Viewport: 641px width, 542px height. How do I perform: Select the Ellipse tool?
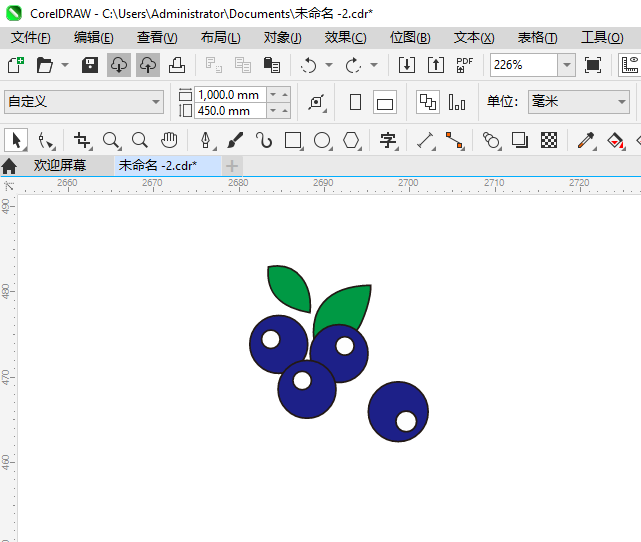point(322,141)
